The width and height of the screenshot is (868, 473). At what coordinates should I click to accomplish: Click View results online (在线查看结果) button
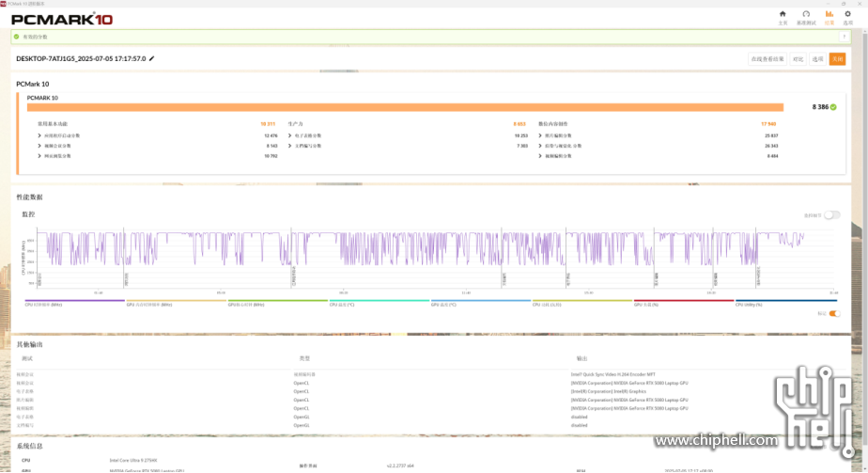click(x=767, y=59)
